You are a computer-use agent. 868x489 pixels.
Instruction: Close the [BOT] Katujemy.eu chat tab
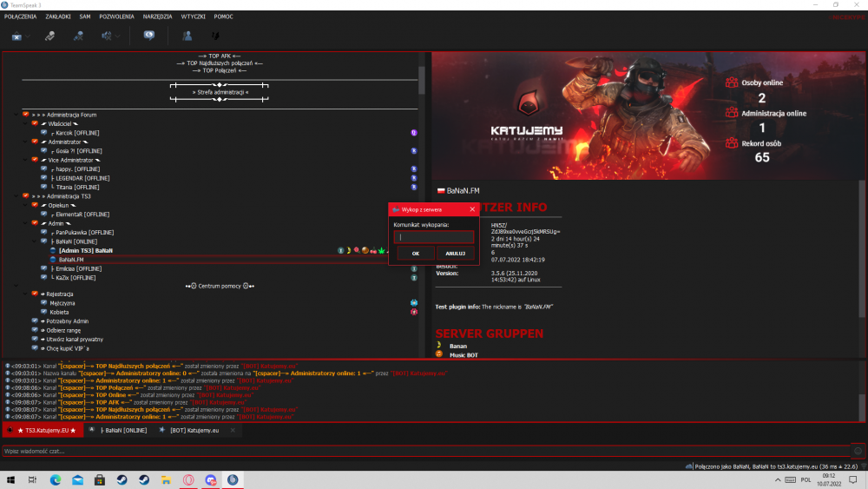coord(233,430)
